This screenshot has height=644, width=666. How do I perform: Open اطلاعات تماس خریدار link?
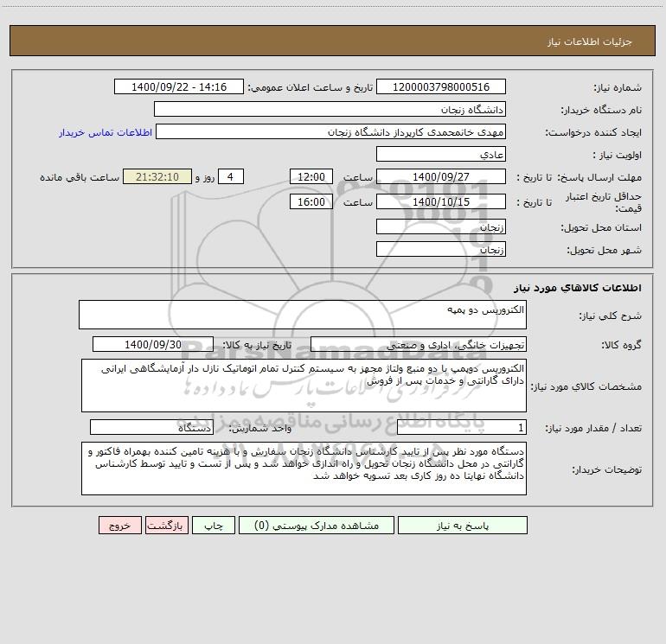[x=106, y=132]
